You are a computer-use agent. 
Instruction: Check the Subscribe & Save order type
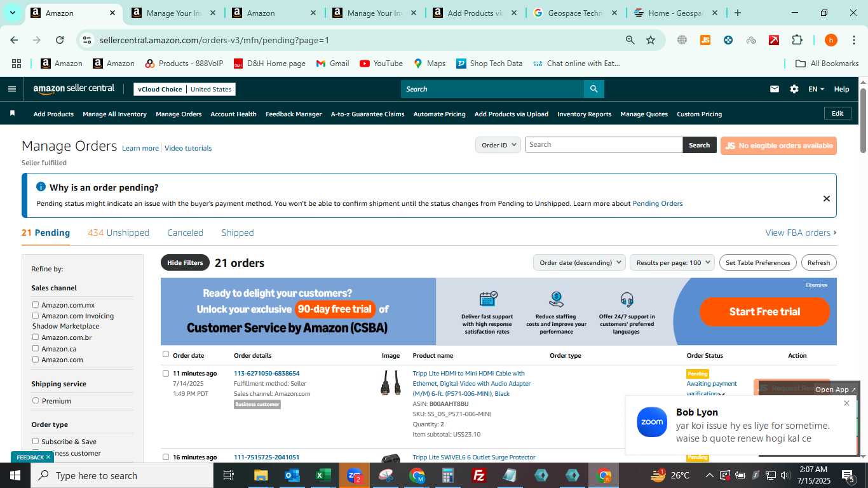click(36, 441)
